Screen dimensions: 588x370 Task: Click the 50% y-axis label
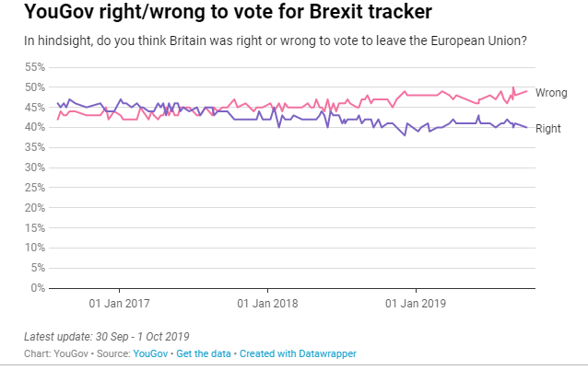point(33,88)
